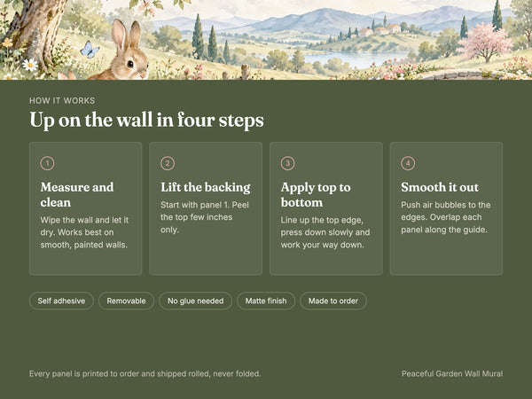This screenshot has height=399, width=532.
Task: Click the HOW IT WORKS section label
Action: (x=62, y=101)
